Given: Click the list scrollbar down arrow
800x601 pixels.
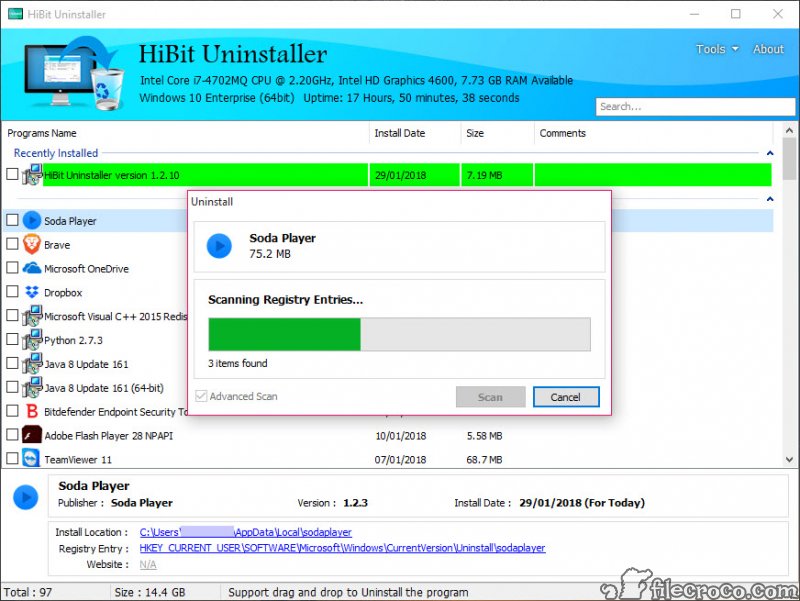Looking at the screenshot, I should tap(789, 459).
